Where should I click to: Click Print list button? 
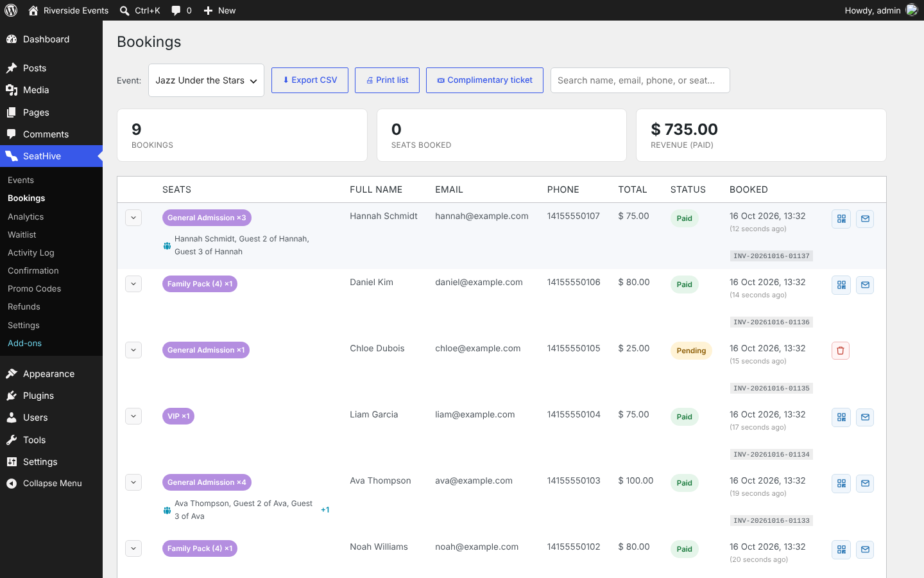[x=387, y=80]
